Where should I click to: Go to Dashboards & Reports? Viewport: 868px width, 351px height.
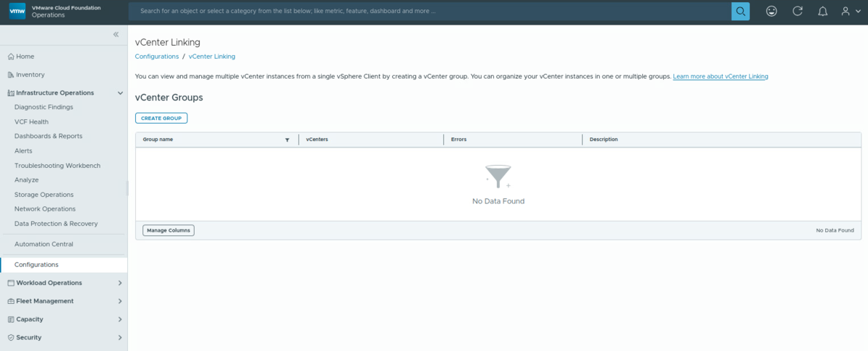point(48,136)
